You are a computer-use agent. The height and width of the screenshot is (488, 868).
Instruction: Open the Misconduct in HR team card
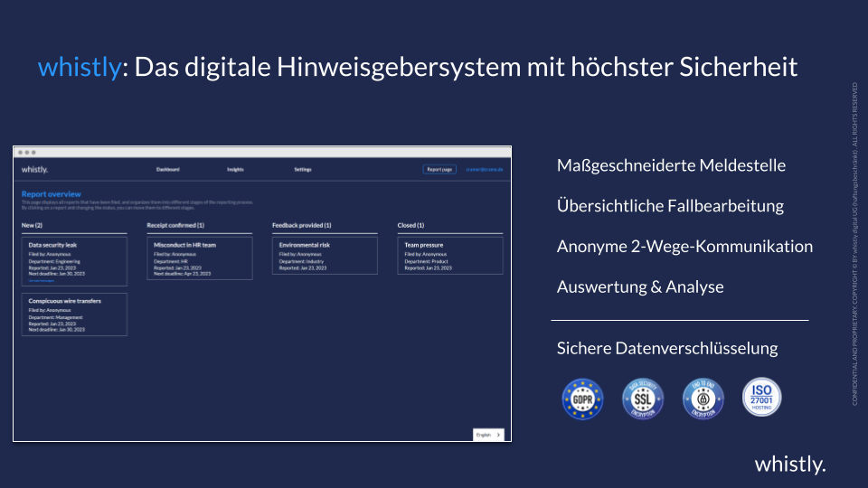coord(199,258)
